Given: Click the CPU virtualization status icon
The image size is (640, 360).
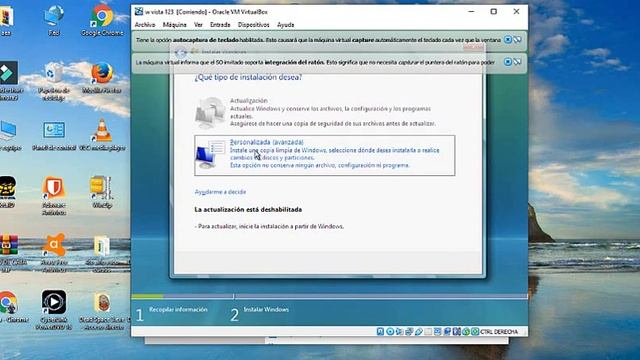Looking at the screenshot, I should click(x=456, y=331).
